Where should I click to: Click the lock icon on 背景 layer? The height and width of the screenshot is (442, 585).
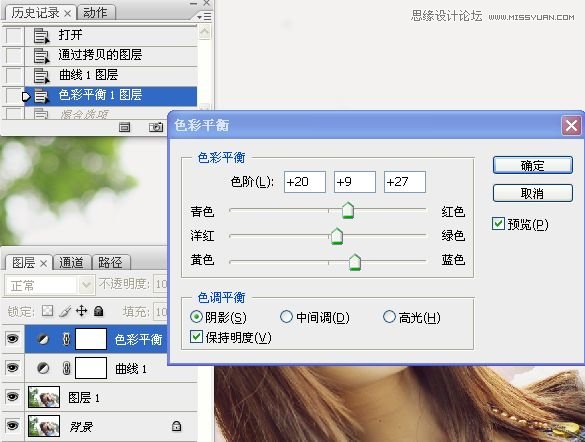click(176, 426)
